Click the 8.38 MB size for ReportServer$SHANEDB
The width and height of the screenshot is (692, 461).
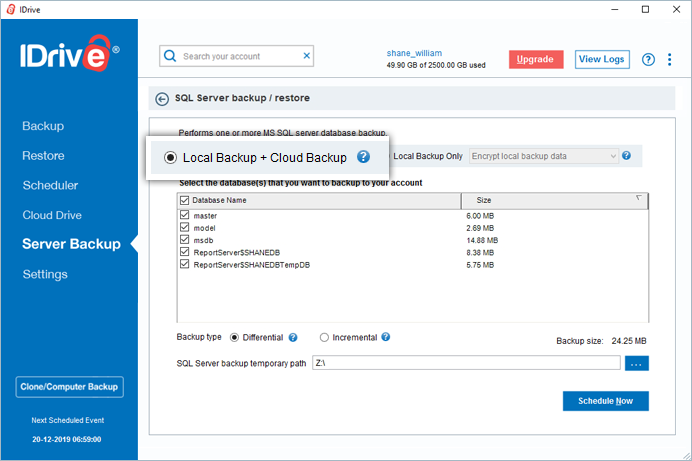(480, 253)
